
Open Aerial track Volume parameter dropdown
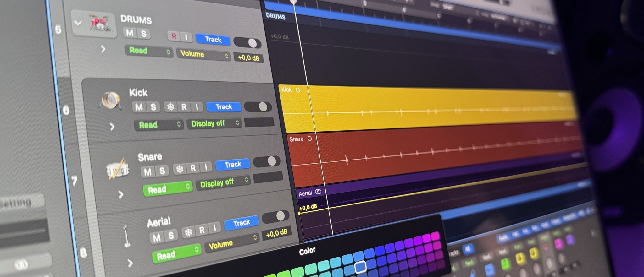(x=232, y=242)
